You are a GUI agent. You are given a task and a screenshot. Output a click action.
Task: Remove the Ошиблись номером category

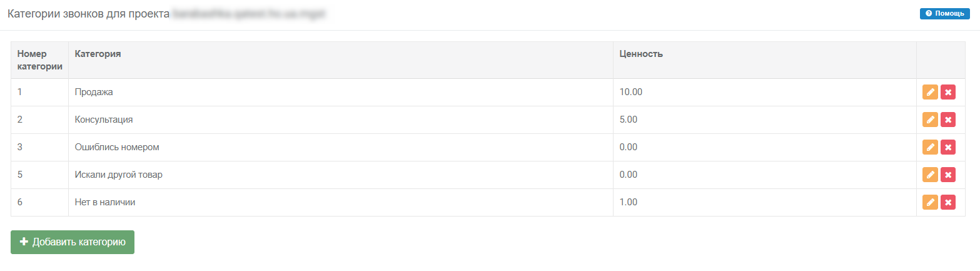pos(948,148)
